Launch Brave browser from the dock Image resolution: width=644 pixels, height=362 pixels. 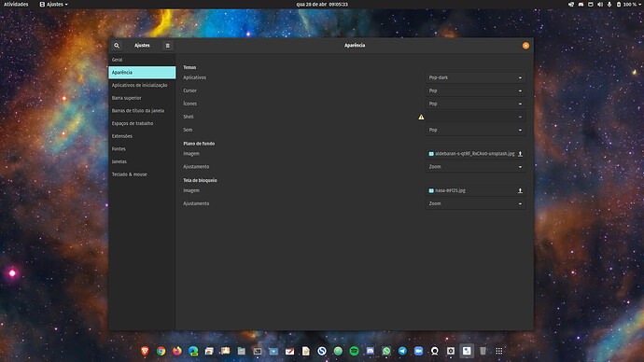[145, 351]
